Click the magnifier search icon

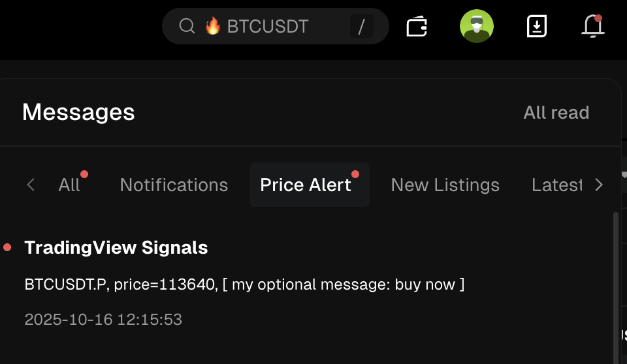187,26
